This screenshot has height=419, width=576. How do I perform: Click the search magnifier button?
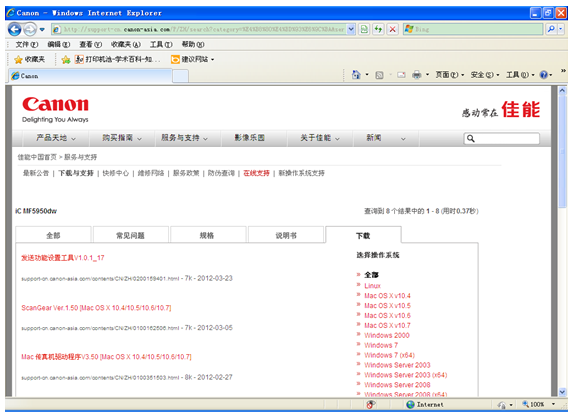[x=551, y=29]
